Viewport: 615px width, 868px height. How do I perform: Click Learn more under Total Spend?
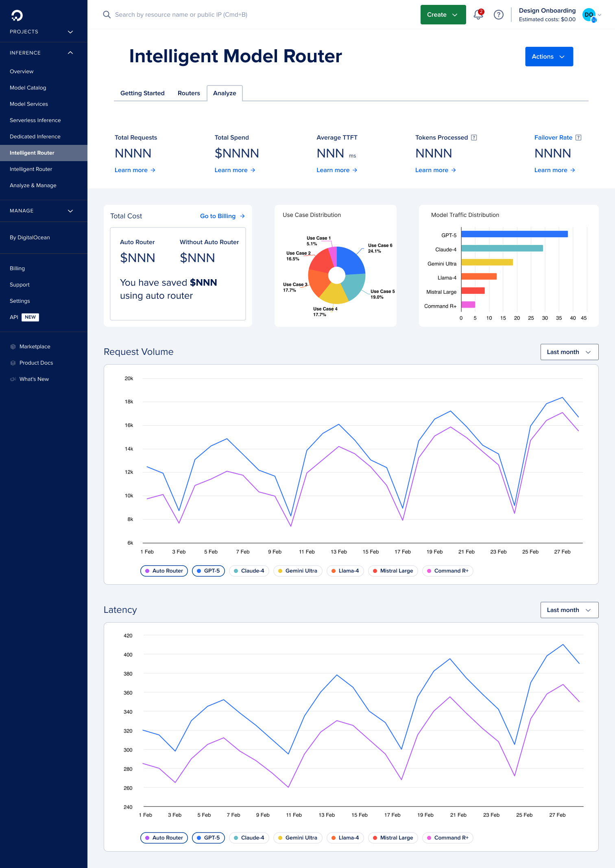[x=235, y=170]
